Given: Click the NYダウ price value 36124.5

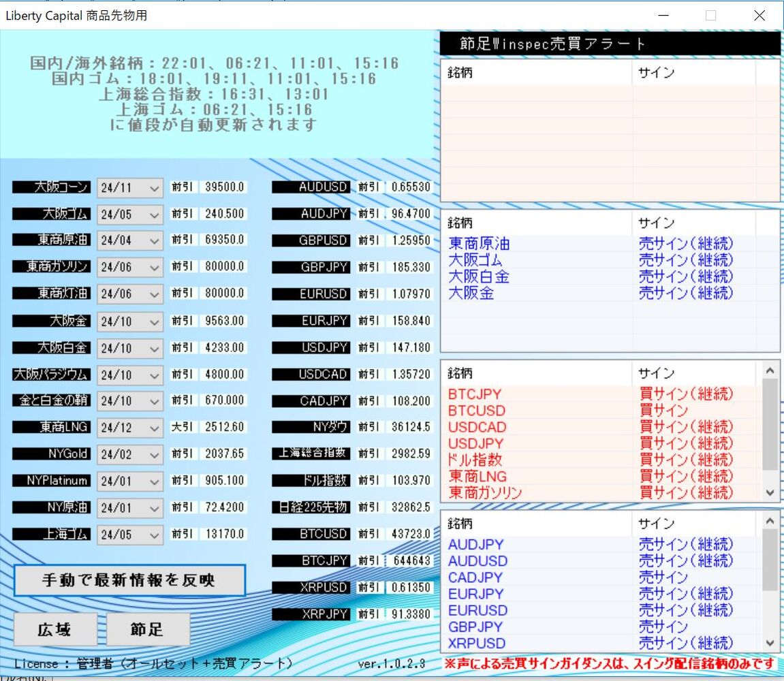Looking at the screenshot, I should coord(411,427).
